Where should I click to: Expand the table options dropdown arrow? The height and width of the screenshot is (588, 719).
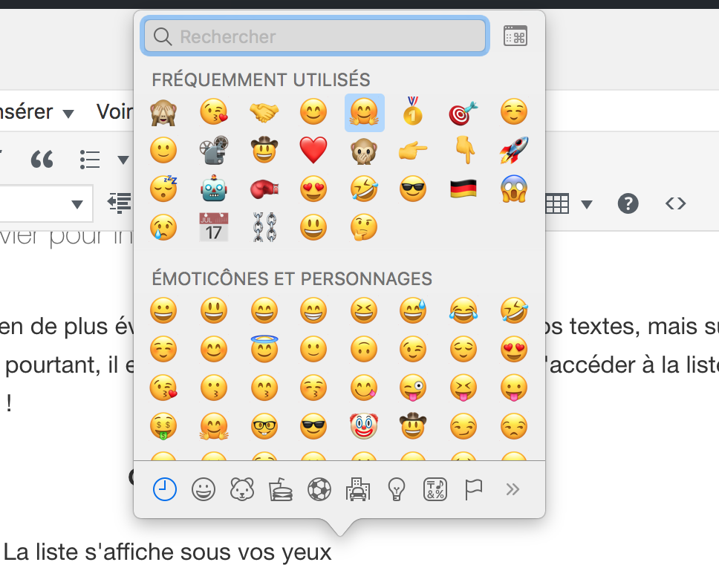pos(587,203)
